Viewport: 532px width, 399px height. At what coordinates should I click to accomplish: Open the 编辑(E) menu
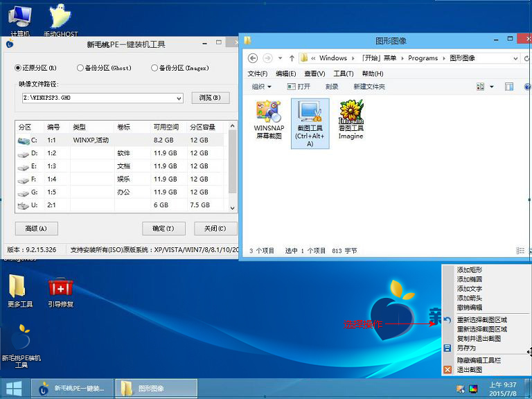point(285,73)
